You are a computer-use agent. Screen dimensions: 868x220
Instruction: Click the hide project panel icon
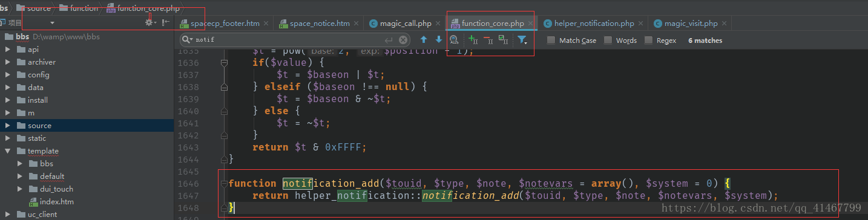tap(165, 22)
